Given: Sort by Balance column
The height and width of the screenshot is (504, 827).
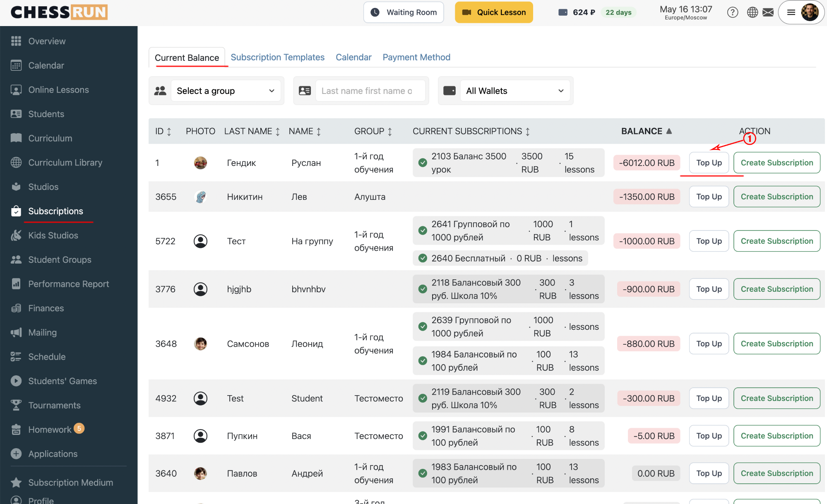Looking at the screenshot, I should [646, 131].
